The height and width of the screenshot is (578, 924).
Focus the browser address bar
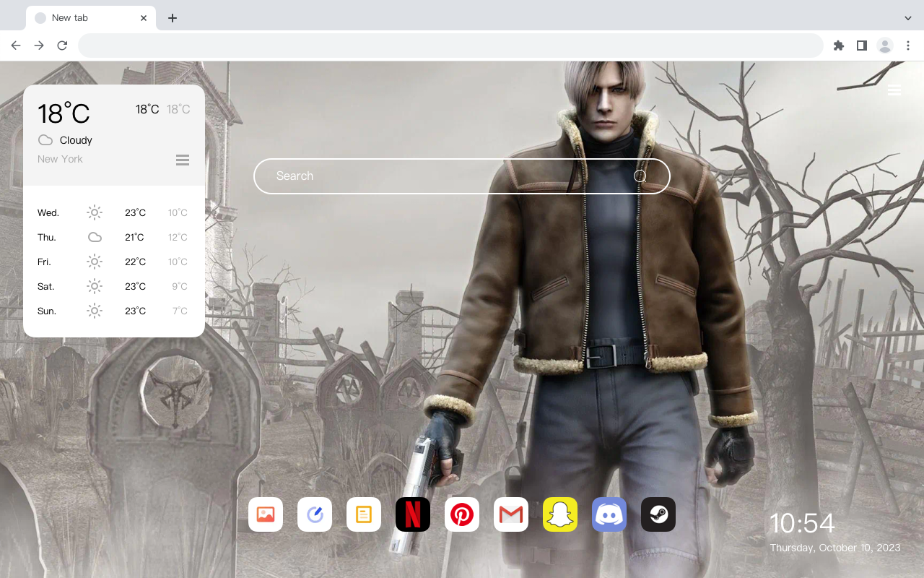point(450,46)
